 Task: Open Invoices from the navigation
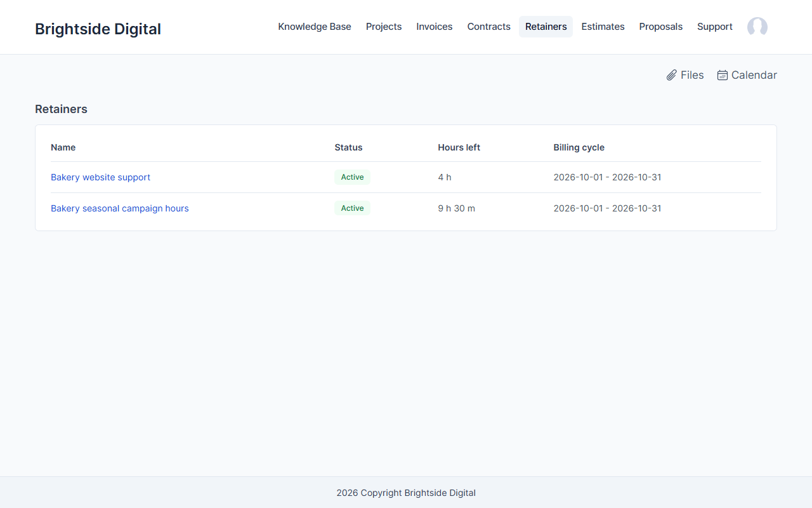435,27
